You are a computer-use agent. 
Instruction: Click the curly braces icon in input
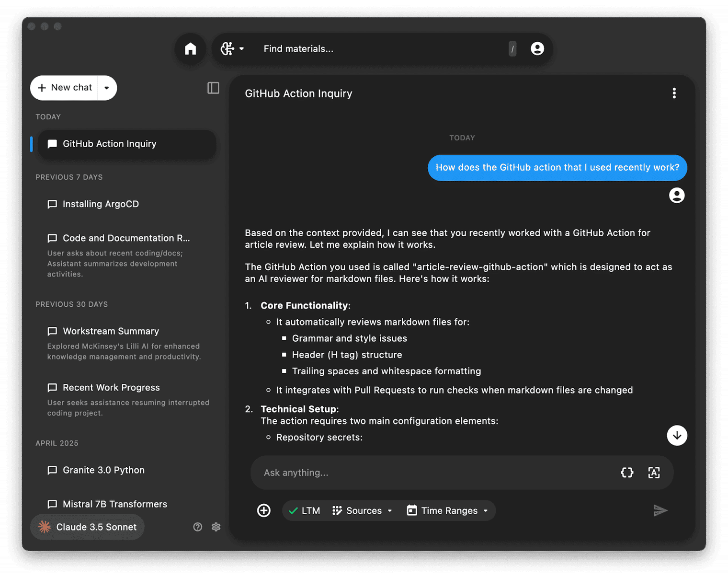click(627, 473)
